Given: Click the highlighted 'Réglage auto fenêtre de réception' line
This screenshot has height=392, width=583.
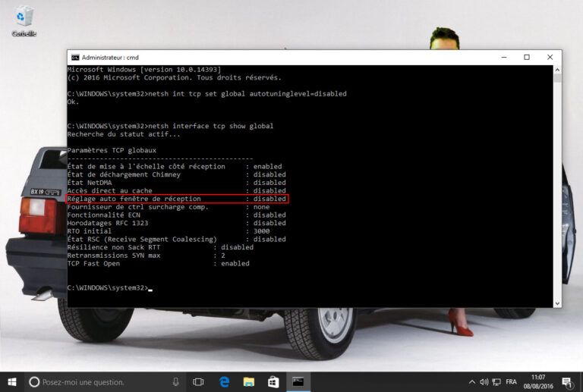Looking at the screenshot, I should pyautogui.click(x=178, y=199).
